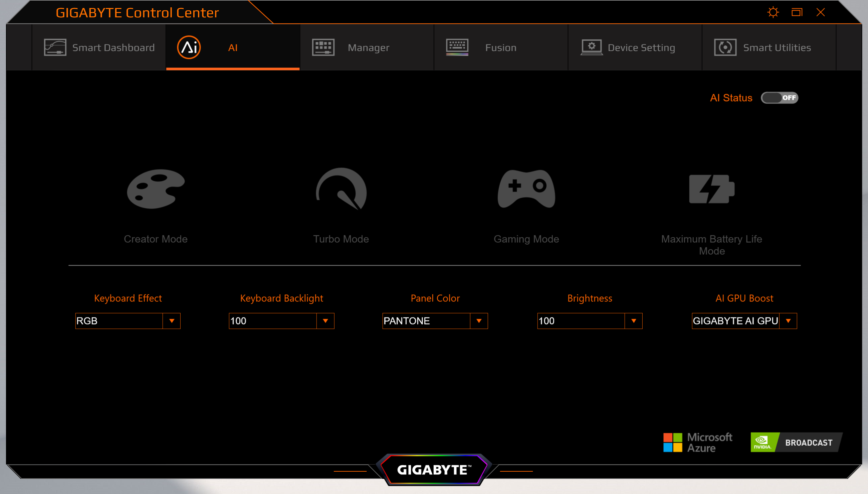Open the Keyboard Backlight dropdown arrow

(325, 321)
